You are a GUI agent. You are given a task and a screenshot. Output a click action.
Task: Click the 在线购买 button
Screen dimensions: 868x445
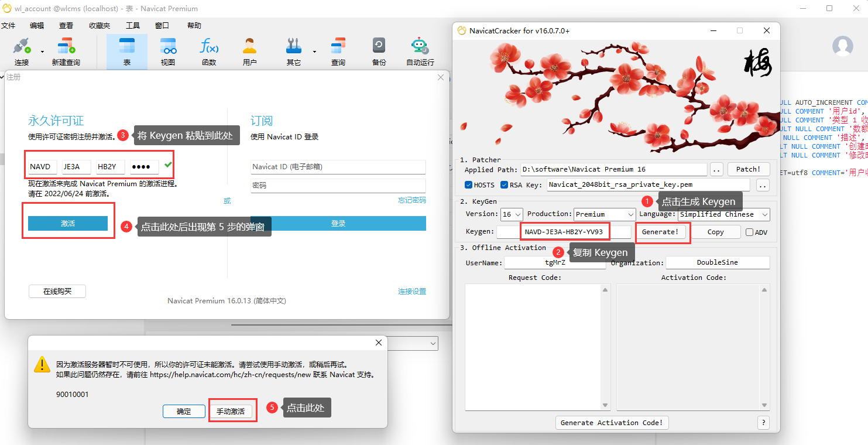pyautogui.click(x=57, y=291)
